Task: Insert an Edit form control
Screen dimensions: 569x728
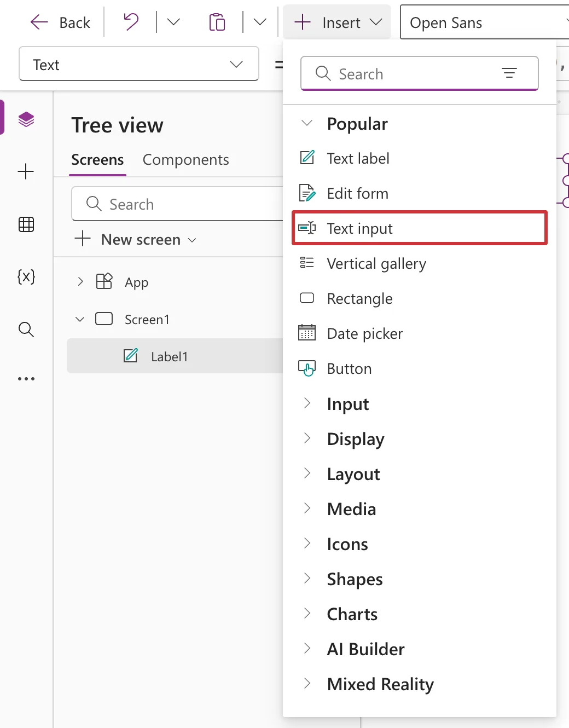Action: pos(420,194)
